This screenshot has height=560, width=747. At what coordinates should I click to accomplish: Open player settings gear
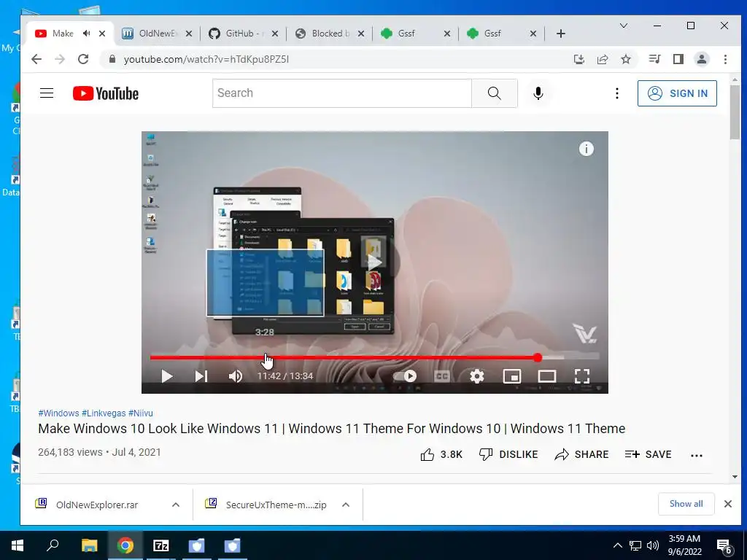coord(477,376)
